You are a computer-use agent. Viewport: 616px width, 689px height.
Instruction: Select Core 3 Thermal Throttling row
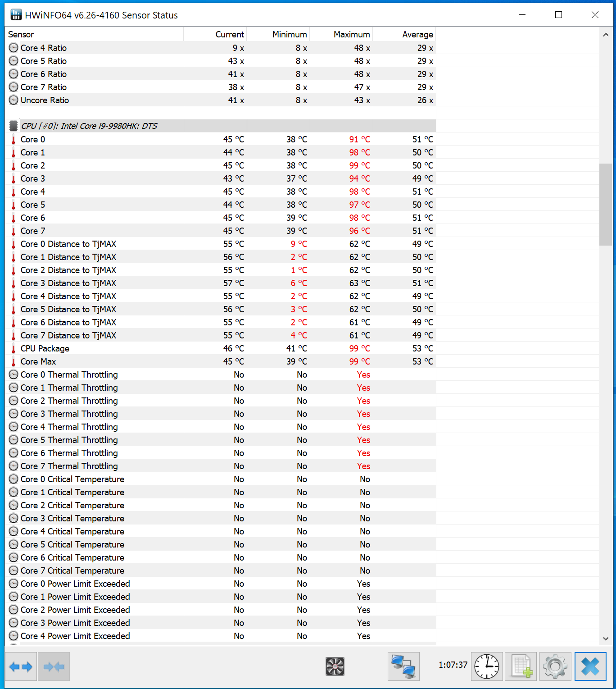(x=221, y=414)
